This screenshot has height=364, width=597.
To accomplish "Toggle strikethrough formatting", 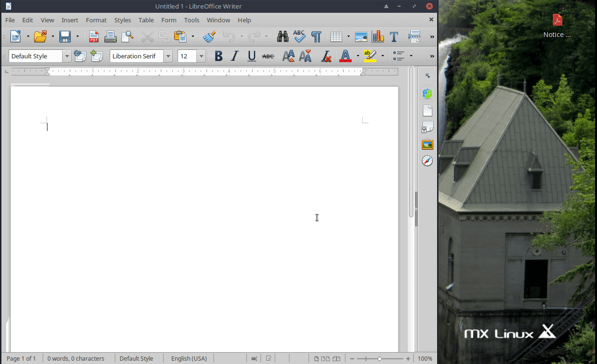I will pyautogui.click(x=268, y=56).
